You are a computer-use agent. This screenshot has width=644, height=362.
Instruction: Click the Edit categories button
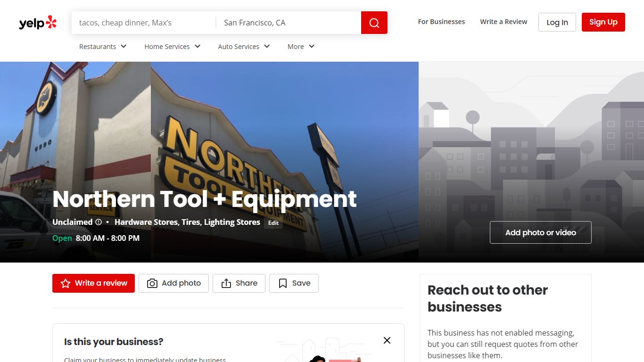tap(273, 223)
